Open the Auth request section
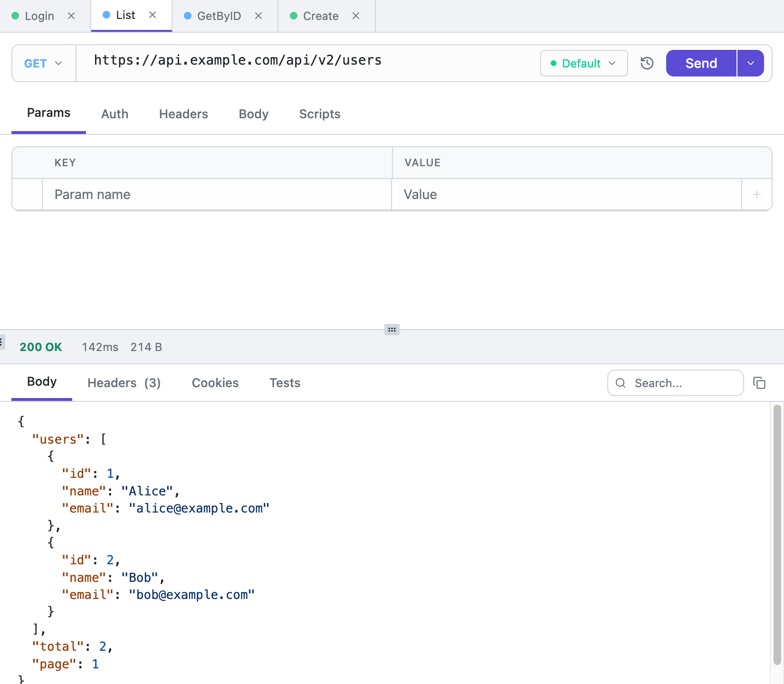 [x=115, y=114]
